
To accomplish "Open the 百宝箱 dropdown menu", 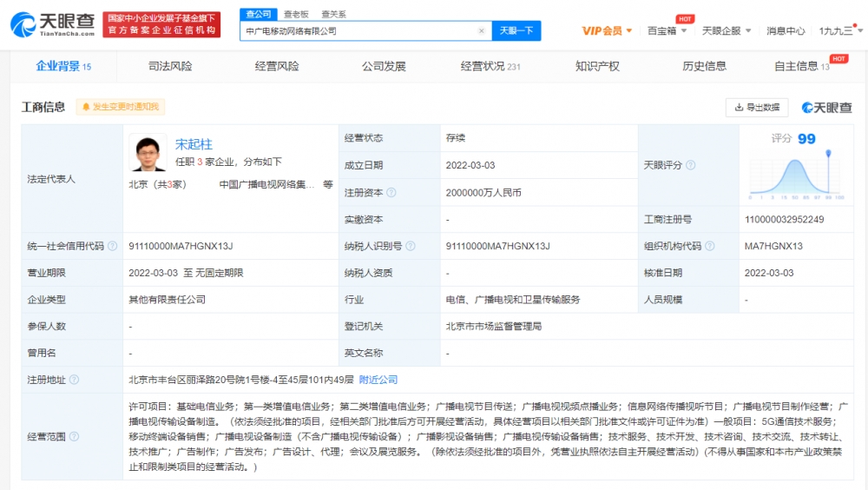I will (667, 31).
